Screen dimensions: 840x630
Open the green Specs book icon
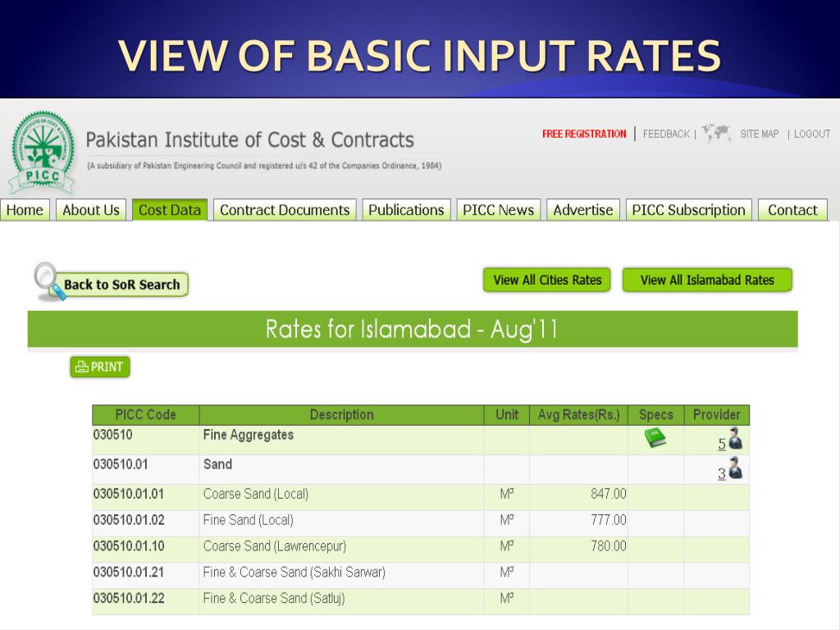pos(655,438)
